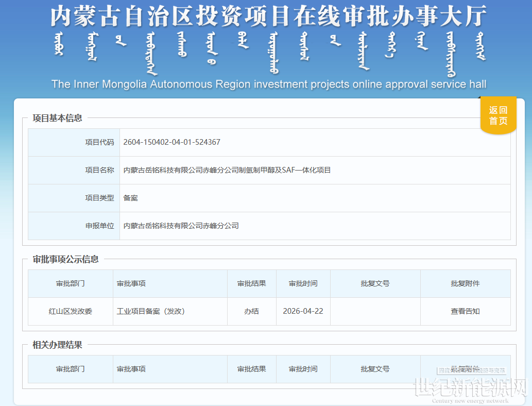Click the 办结 approval result cell

coord(251,311)
